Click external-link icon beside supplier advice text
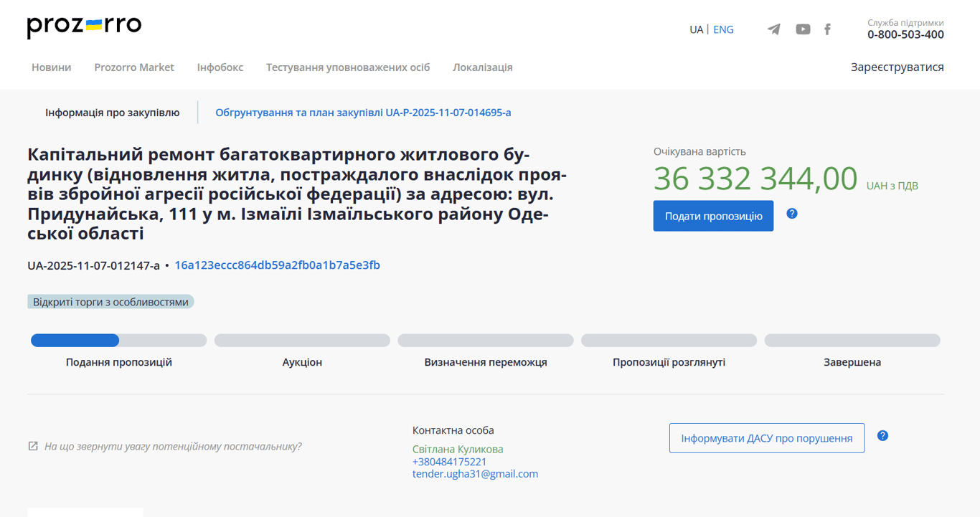 click(32, 445)
